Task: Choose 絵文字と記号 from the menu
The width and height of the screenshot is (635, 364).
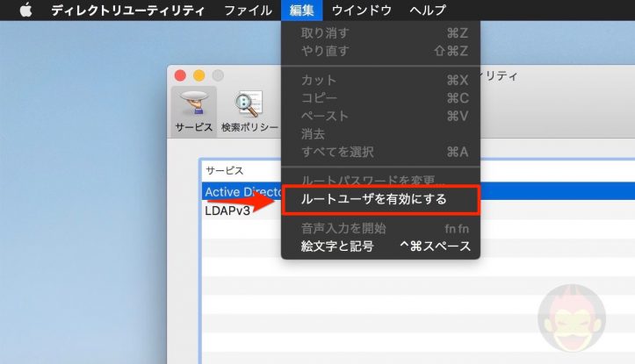Action: pos(380,246)
